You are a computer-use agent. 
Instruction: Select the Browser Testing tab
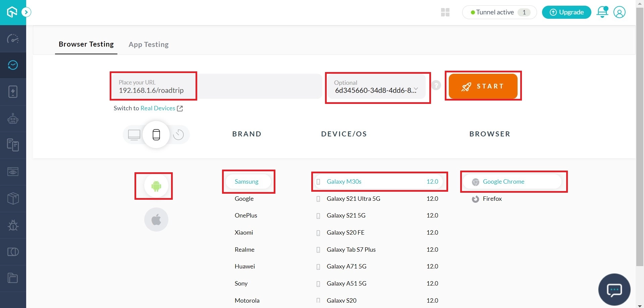coord(86,44)
